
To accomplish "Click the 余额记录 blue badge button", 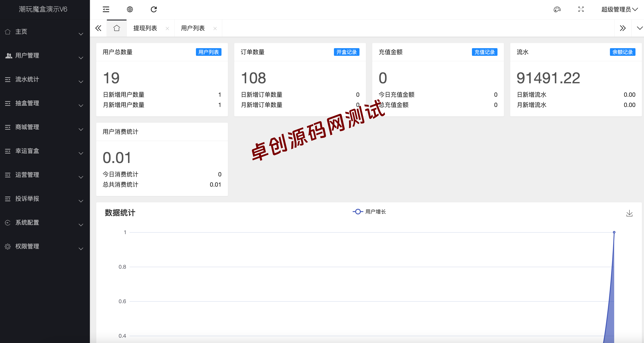I will (622, 52).
